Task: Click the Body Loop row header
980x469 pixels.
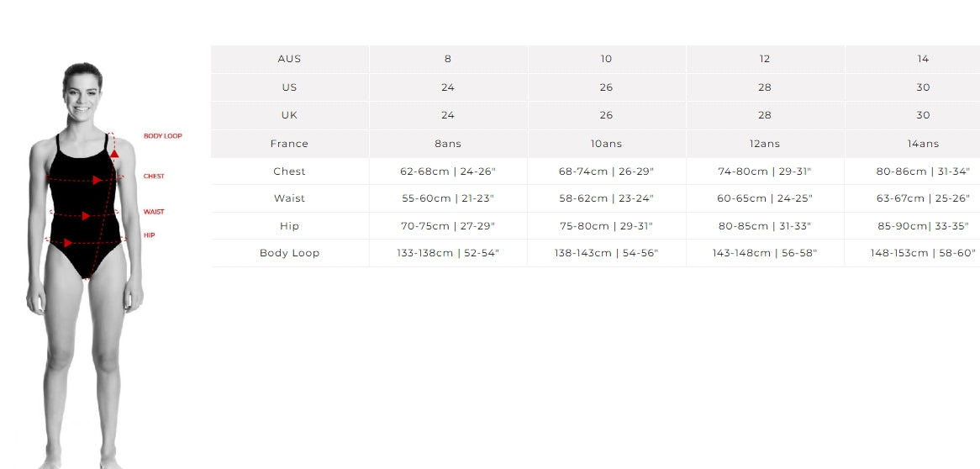Action: [x=290, y=253]
